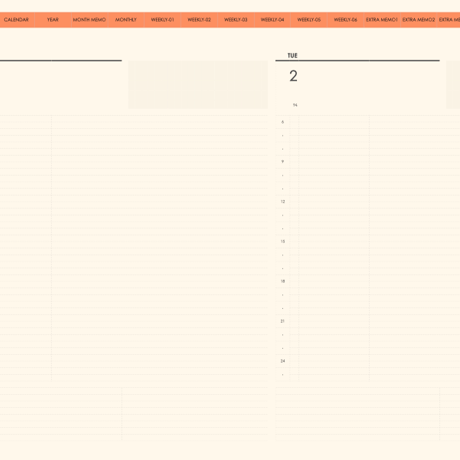Open the WEEKLY-06 tab

pyautogui.click(x=346, y=20)
